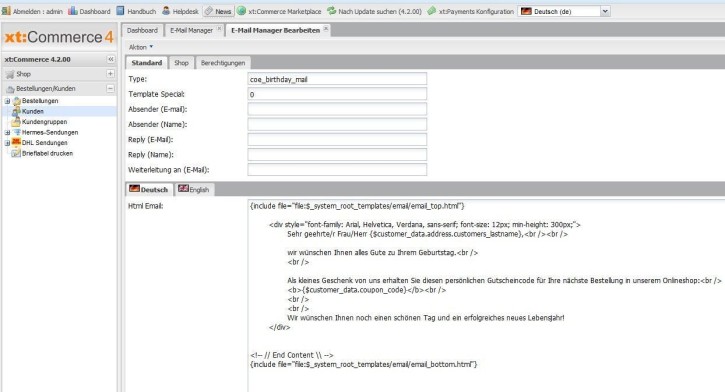This screenshot has height=392, width=725.
Task: Click the Bestellungen/Kunden section icon
Action: 10,89
